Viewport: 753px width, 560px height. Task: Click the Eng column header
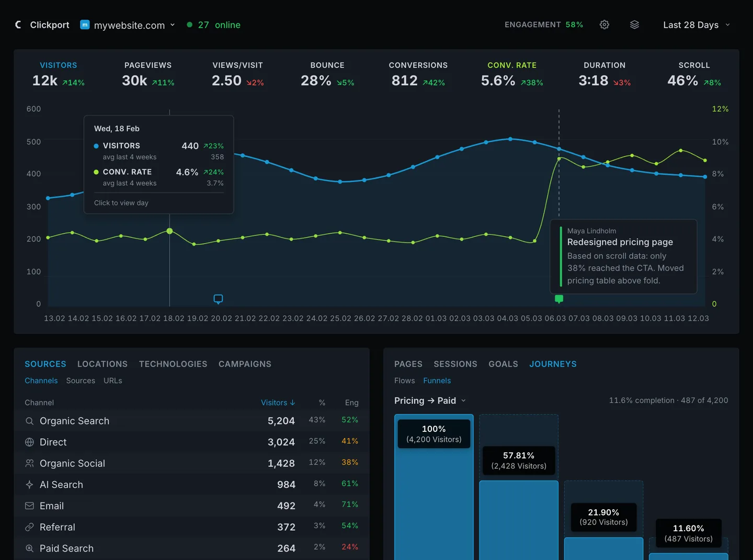tap(352, 403)
